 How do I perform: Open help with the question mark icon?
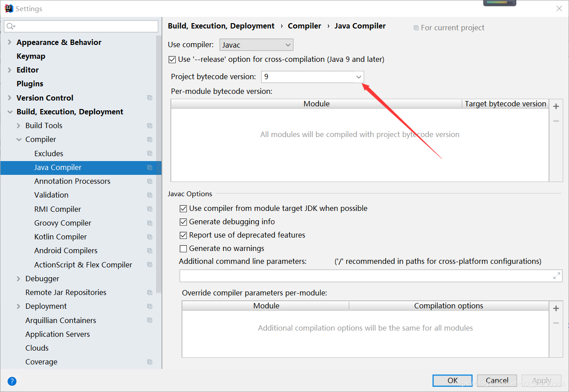click(12, 381)
